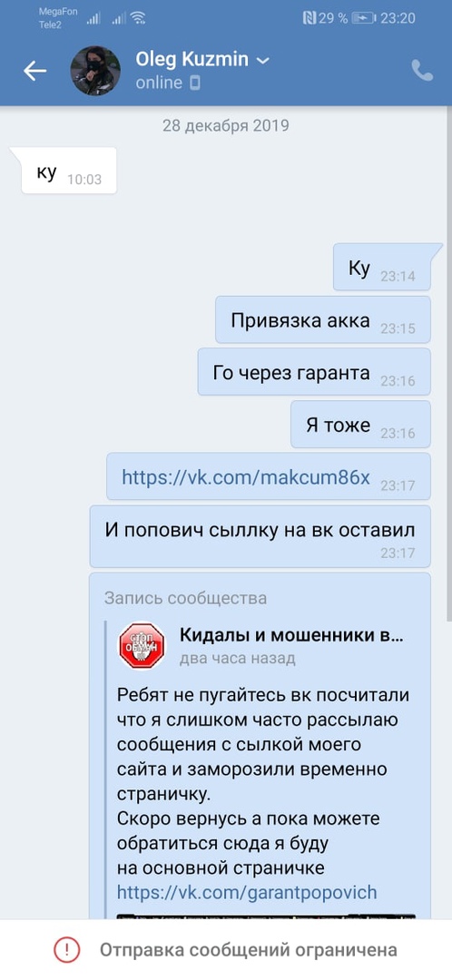Screen dimensions: 452x980
Task: Start a call with the phone icon
Action: click(x=422, y=71)
